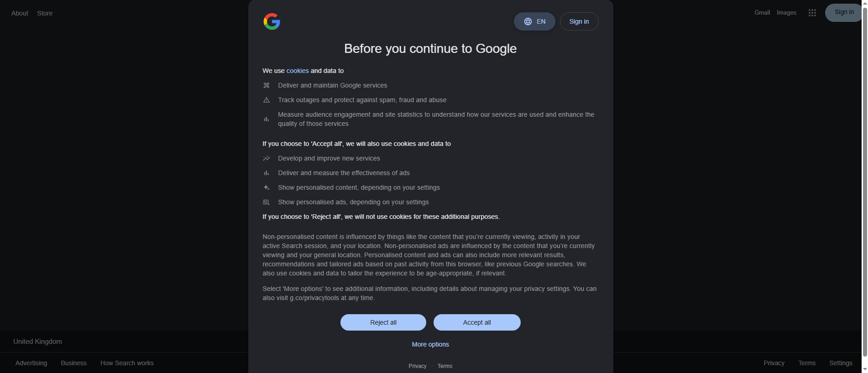The height and width of the screenshot is (373, 868).
Task: Open the Google apps grid icon
Action: [x=812, y=13]
